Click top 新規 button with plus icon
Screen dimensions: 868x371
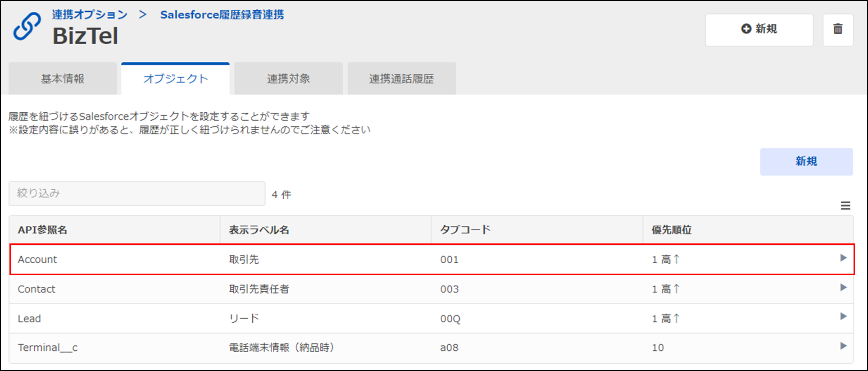[759, 30]
